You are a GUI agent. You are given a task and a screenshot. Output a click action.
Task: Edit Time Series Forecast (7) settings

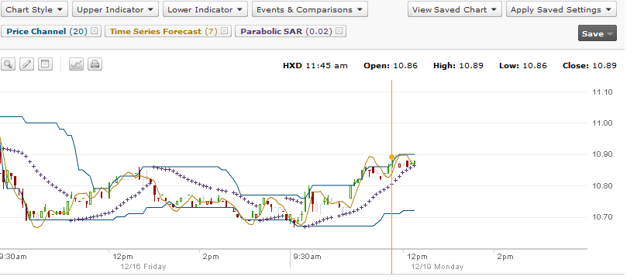click(164, 31)
